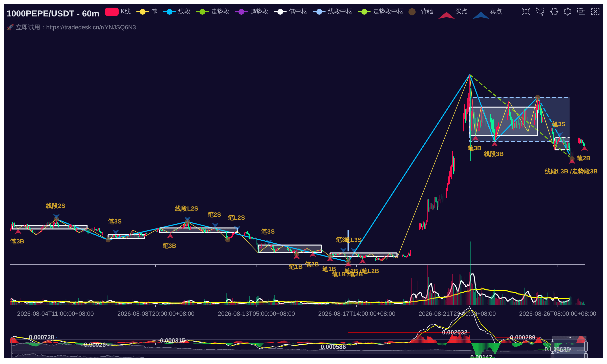The image size is (607, 364).
Task: Click the 笔2S sell-point label
Action: pyautogui.click(x=214, y=215)
